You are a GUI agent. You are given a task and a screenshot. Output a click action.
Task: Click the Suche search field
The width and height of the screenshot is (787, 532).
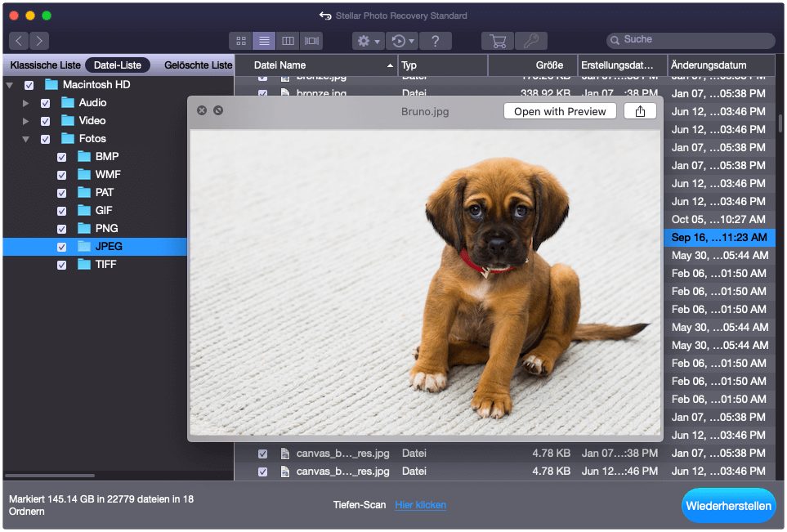pos(695,40)
